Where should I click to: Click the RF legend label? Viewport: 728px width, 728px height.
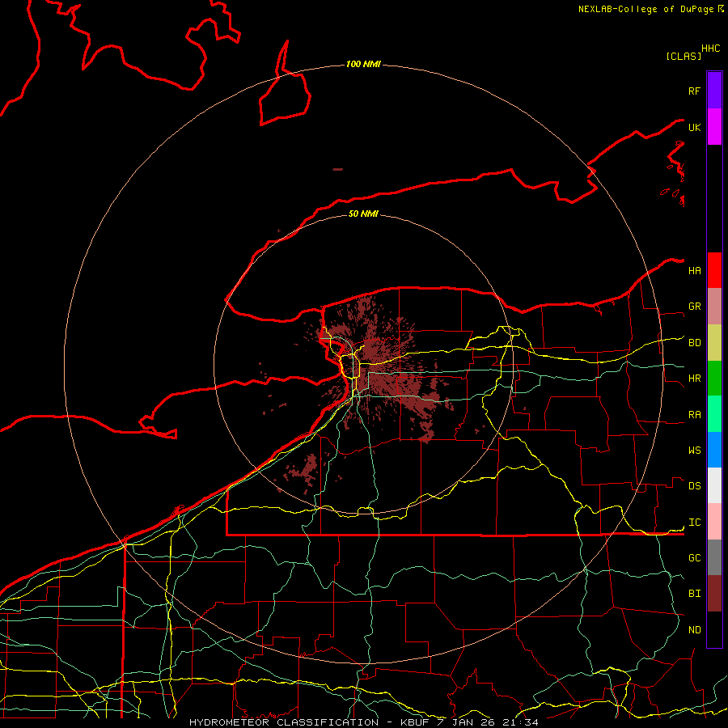[694, 91]
